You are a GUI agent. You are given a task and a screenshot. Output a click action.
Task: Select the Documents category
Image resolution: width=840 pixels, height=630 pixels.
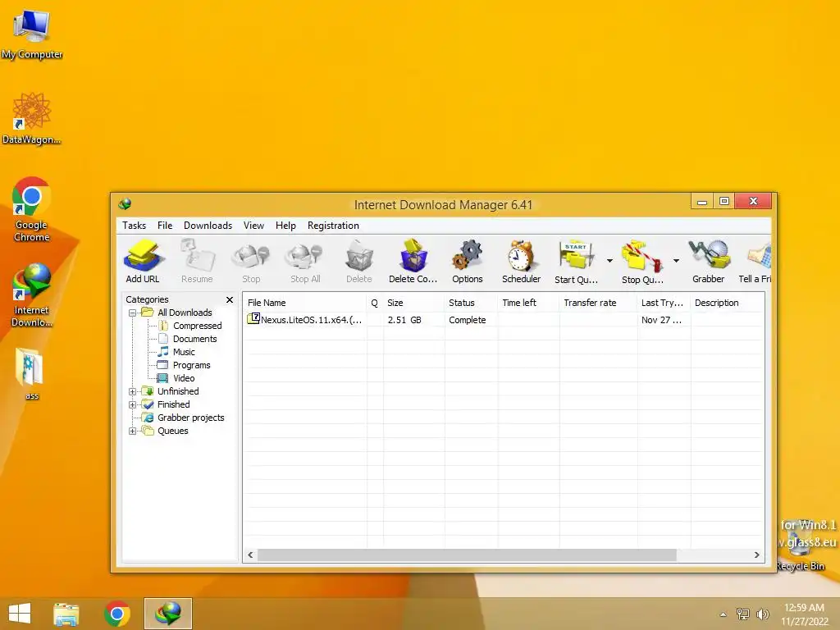pos(195,339)
